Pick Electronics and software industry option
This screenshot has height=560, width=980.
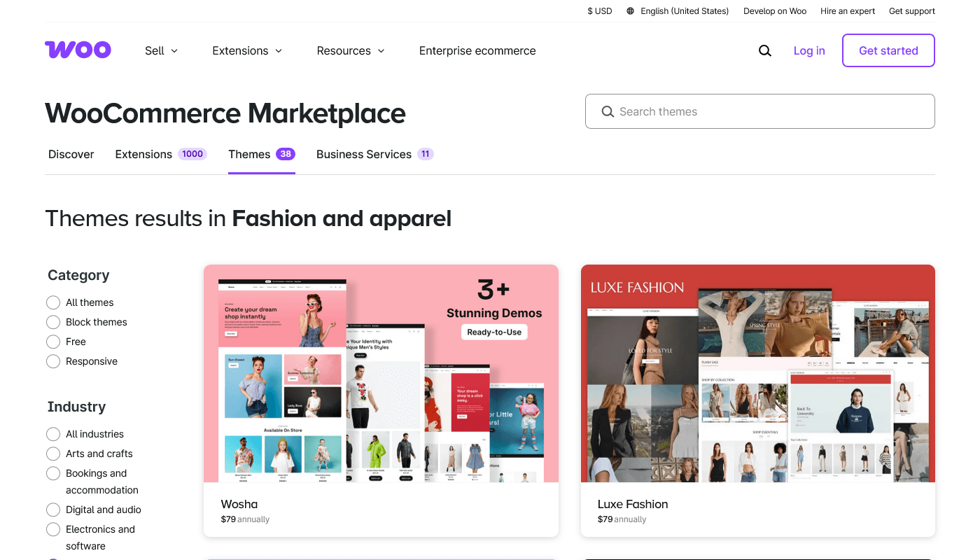(53, 529)
